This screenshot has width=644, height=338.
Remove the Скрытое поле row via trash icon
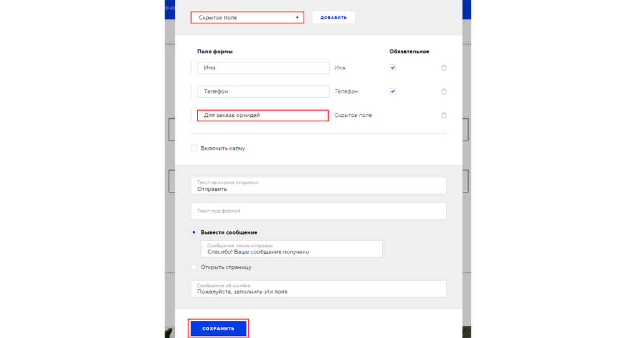pos(444,115)
